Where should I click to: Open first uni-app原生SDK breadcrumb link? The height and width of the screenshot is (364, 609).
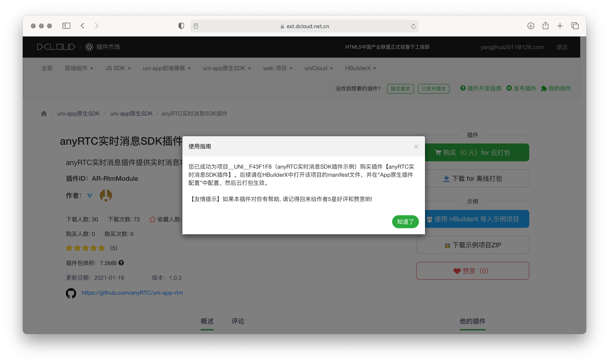[78, 113]
